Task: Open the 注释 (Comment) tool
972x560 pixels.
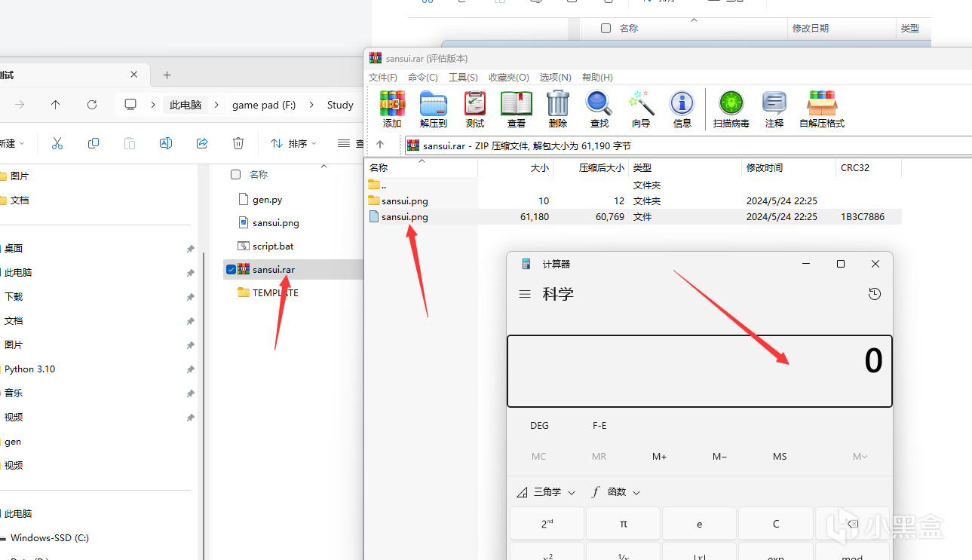Action: pyautogui.click(x=774, y=109)
